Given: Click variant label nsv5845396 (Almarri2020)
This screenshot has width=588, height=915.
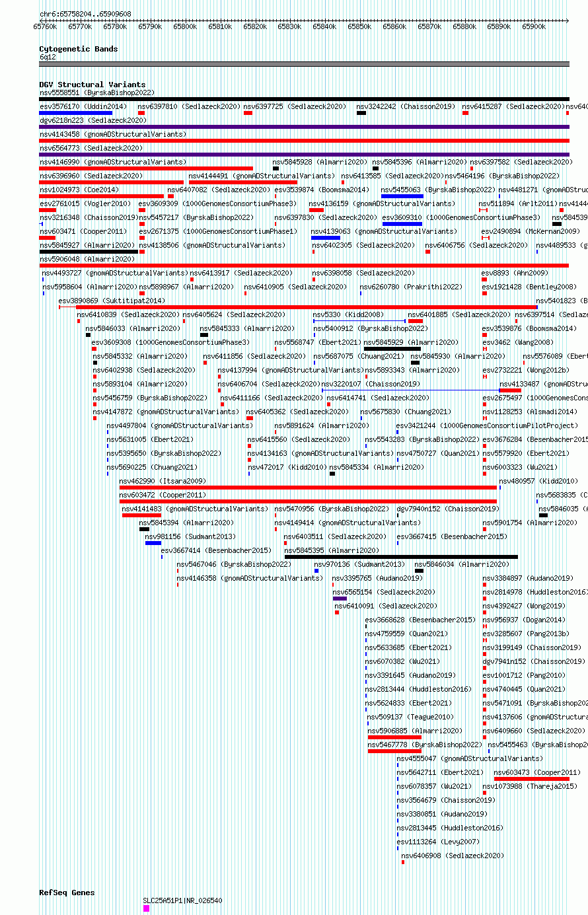Looking at the screenshot, I should [x=419, y=162].
